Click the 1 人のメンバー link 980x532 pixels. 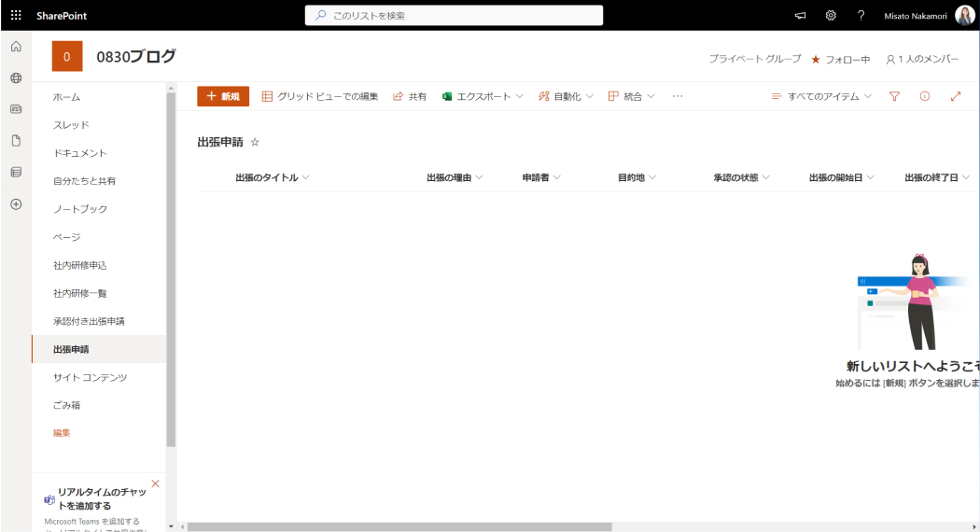[922, 59]
